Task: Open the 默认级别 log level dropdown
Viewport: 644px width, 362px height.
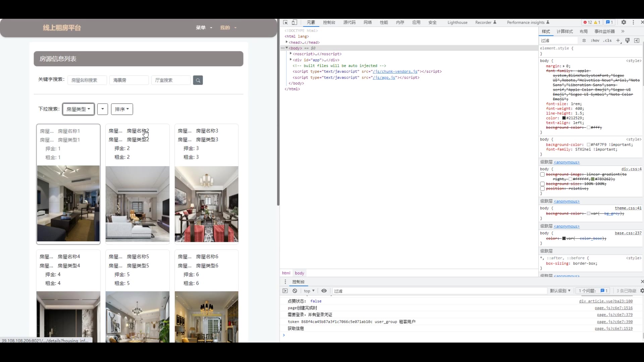Action: tap(560, 291)
